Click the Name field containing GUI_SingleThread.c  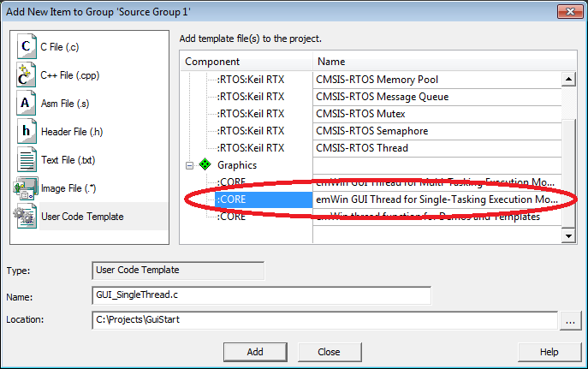point(261,295)
